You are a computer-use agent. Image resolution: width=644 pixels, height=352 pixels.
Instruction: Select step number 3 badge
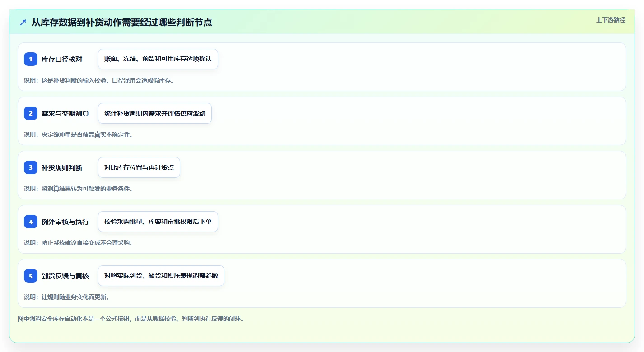click(31, 167)
